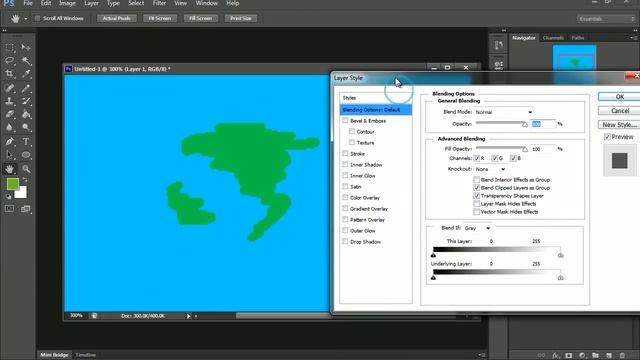Select the Eraser tool
This screenshot has height=360, width=640.
click(x=9, y=114)
